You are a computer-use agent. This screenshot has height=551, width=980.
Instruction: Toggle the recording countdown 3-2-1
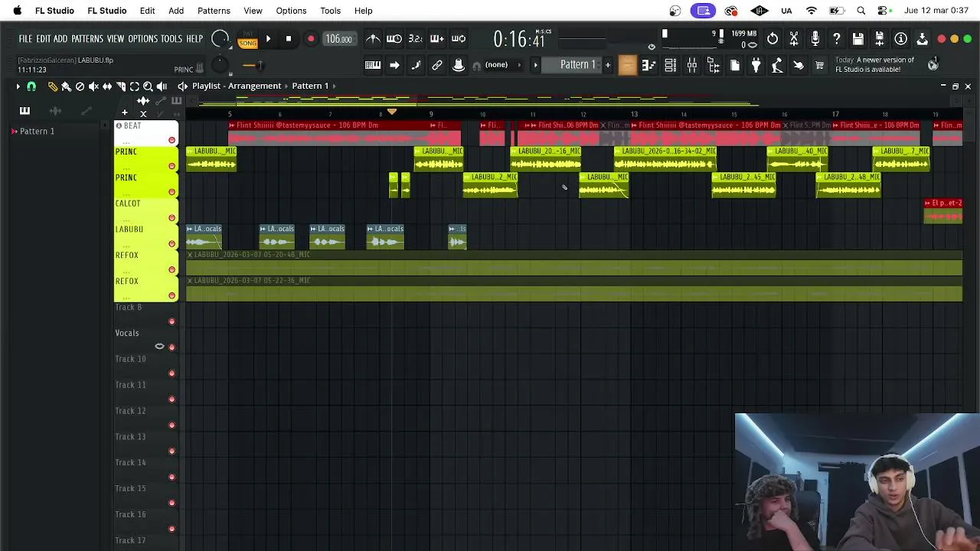pyautogui.click(x=416, y=39)
